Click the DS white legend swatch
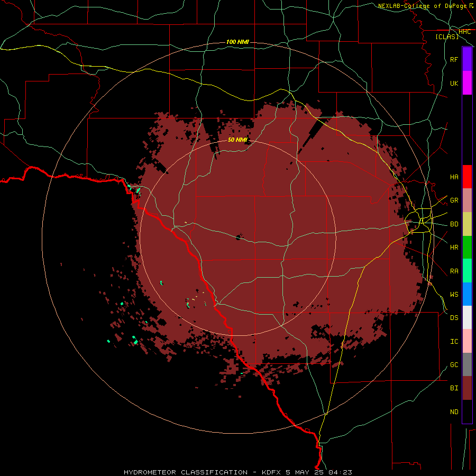The width and height of the screenshot is (476, 476). pos(467,317)
